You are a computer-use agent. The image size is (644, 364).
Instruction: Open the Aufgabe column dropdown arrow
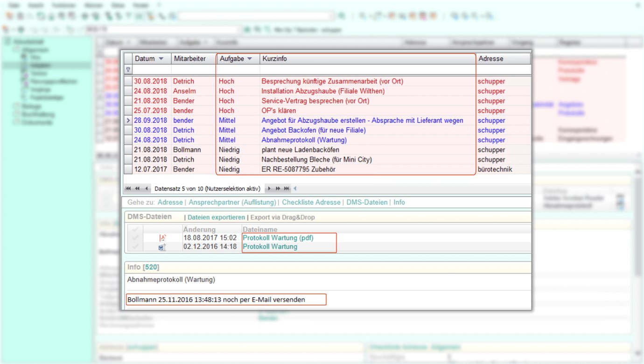(x=249, y=59)
